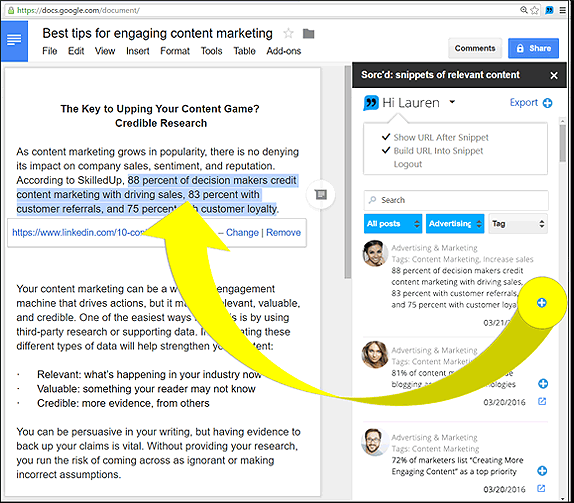This screenshot has width=574, height=503.
Task: Toggle Build URL Into Snippet option
Action: pos(432,151)
